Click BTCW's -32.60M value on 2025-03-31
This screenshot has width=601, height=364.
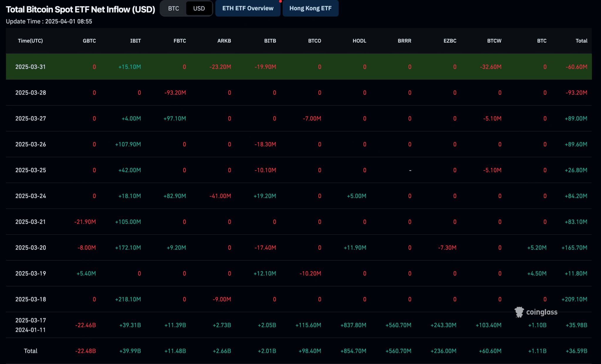tap(491, 67)
